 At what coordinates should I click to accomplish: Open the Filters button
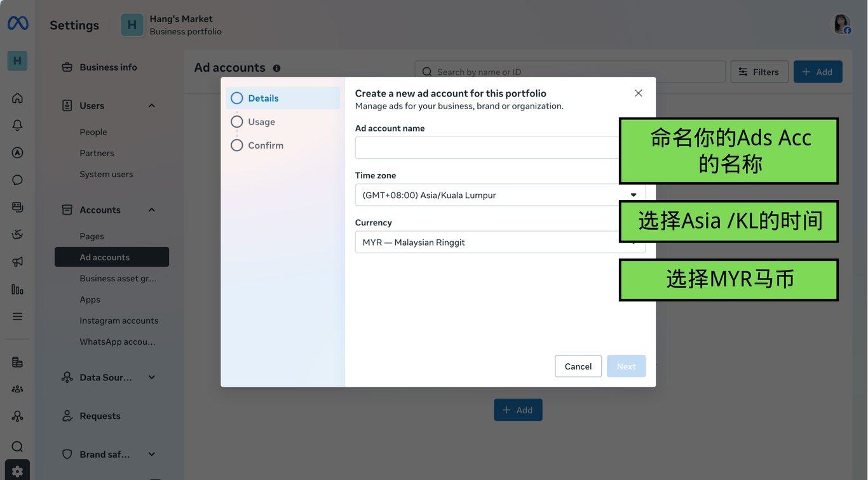pyautogui.click(x=759, y=72)
